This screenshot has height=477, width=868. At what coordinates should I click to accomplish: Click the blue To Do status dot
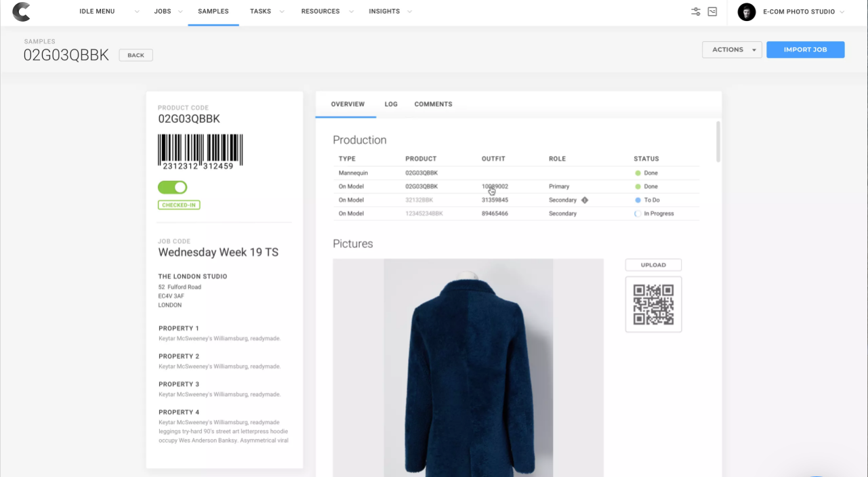[x=638, y=200]
